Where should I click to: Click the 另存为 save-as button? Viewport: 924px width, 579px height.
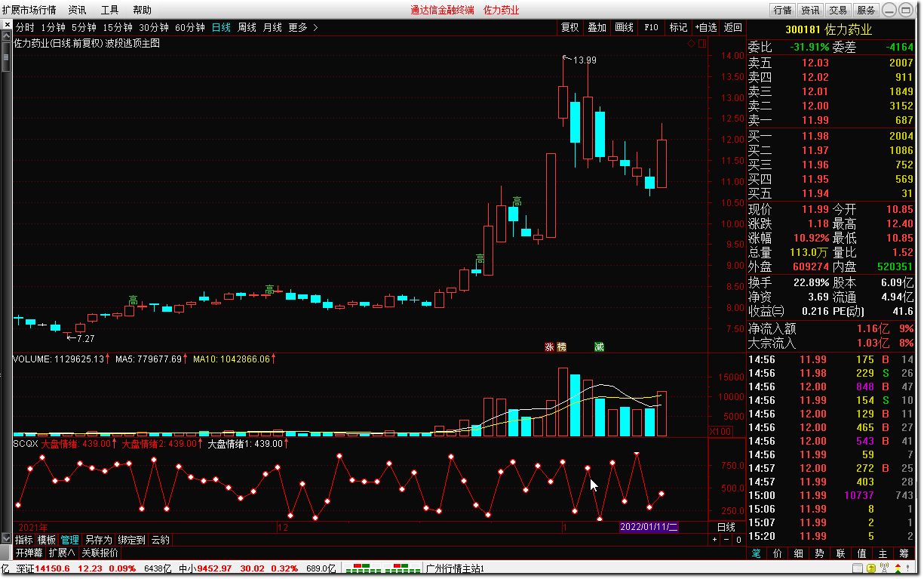(98, 540)
